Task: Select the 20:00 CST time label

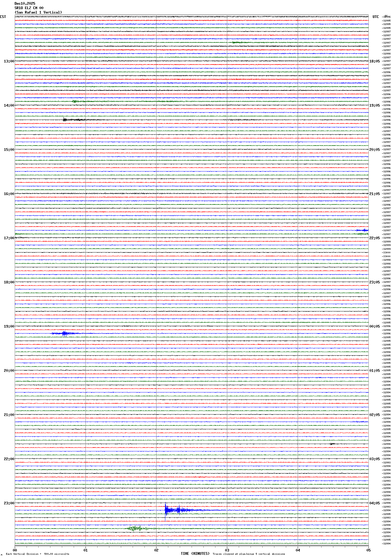Action: (9, 371)
